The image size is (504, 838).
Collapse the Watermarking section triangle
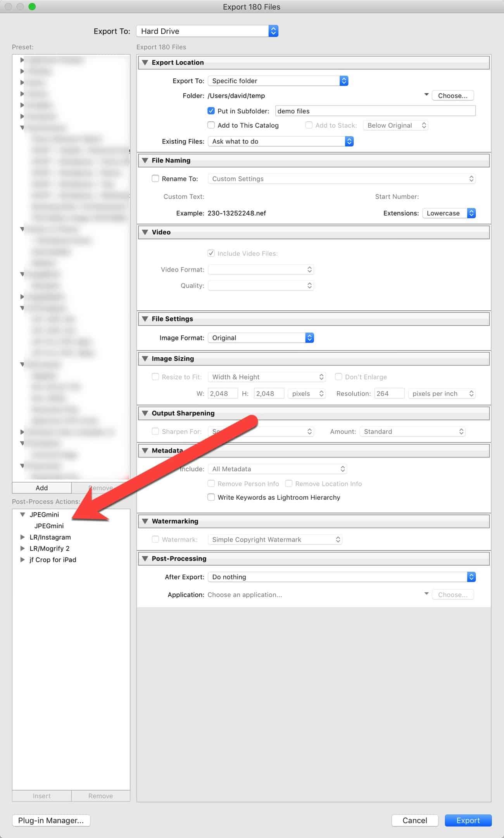click(x=145, y=521)
